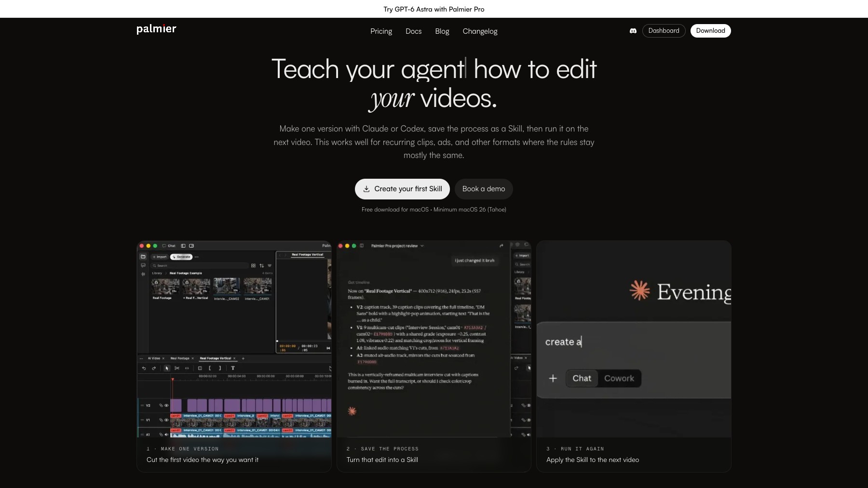Switch library to grid view icon
Image resolution: width=868 pixels, height=488 pixels.
point(253,265)
